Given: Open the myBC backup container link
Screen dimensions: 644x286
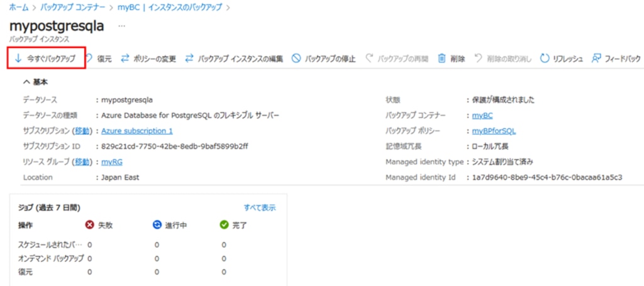Looking at the screenshot, I should 482,116.
